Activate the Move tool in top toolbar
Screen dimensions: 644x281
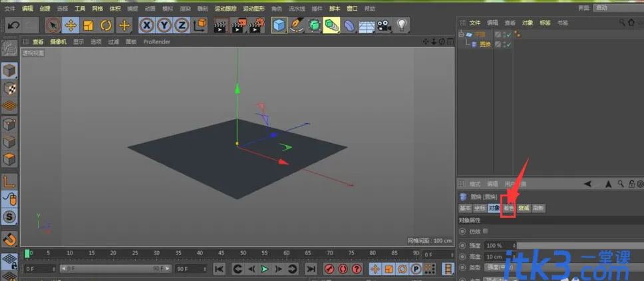pyautogui.click(x=71, y=25)
